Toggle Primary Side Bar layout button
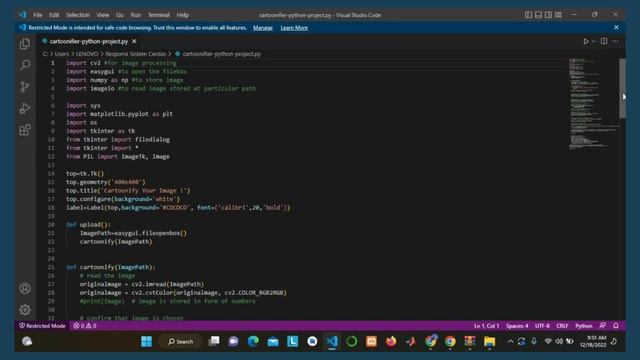The width and height of the screenshot is (640, 360). (528, 15)
